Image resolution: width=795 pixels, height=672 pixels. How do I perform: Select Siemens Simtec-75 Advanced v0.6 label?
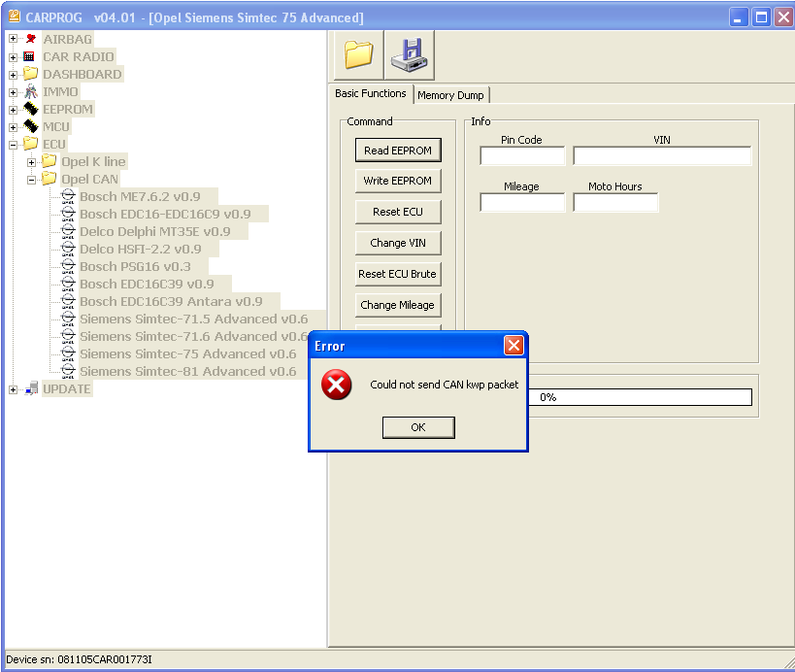188,353
